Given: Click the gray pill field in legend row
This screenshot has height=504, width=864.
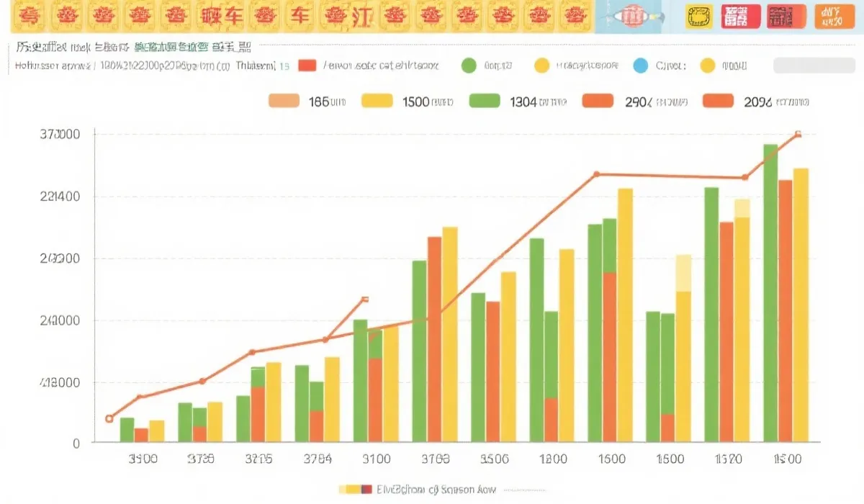Looking at the screenshot, I should coord(813,66).
